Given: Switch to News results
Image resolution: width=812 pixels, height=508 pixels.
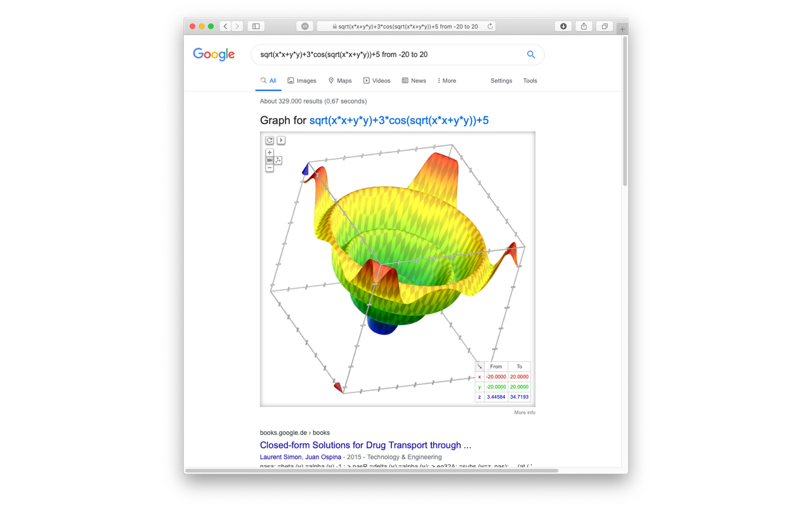Looking at the screenshot, I should tap(414, 81).
